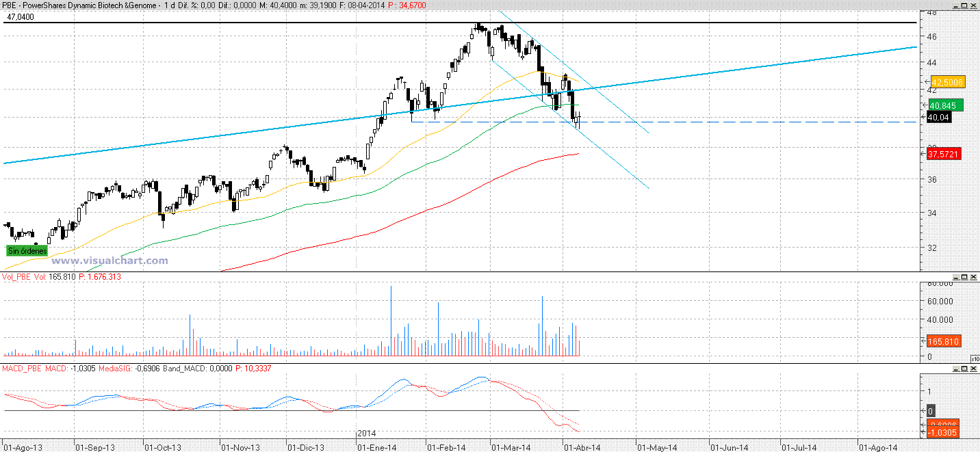Click the 01-Abr-14 date axis label
The image size is (980, 452).
[x=581, y=447]
